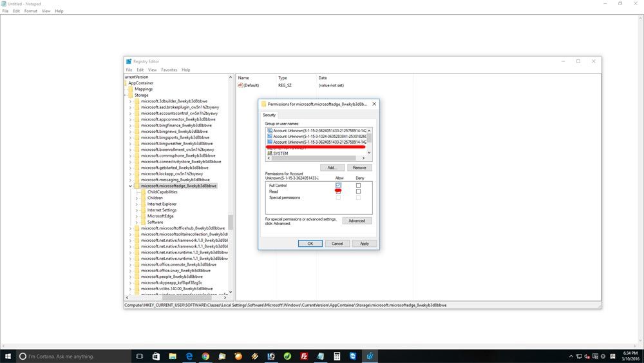Open Notepad Format menu

(x=31, y=11)
